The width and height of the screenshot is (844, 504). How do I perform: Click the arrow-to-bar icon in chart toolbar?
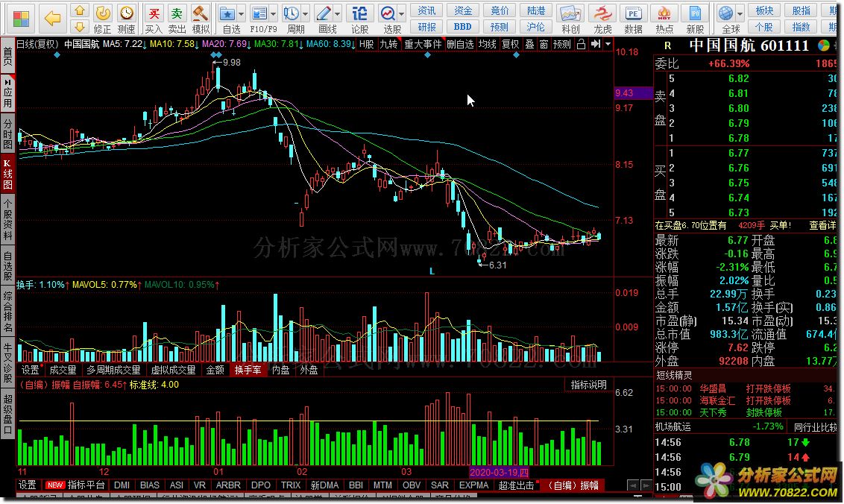click(595, 44)
